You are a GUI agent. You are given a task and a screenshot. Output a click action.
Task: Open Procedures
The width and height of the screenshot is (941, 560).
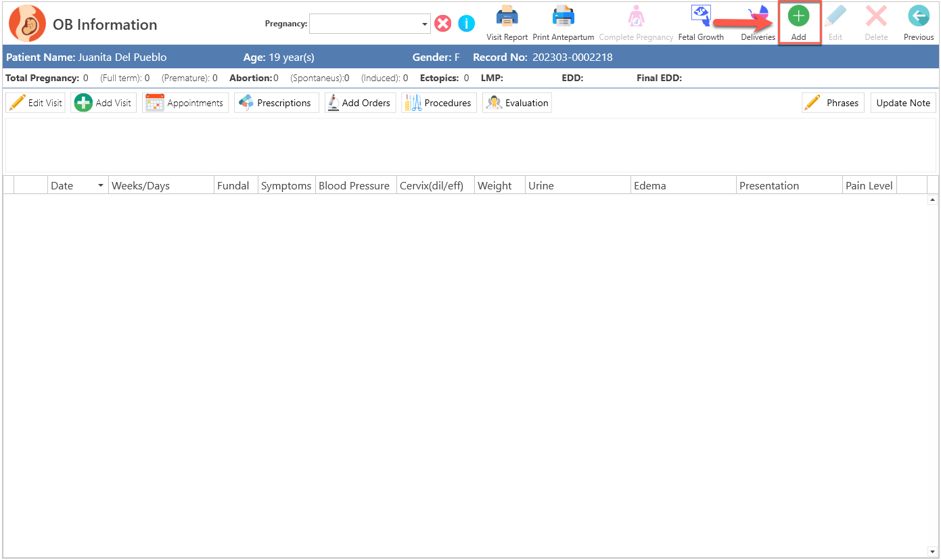(439, 103)
